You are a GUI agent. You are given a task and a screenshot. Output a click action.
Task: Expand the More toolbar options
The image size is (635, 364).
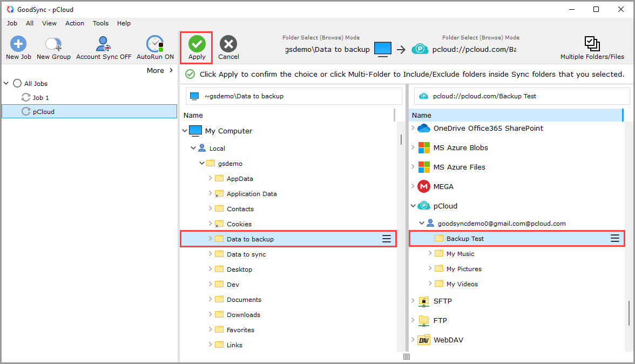click(160, 70)
